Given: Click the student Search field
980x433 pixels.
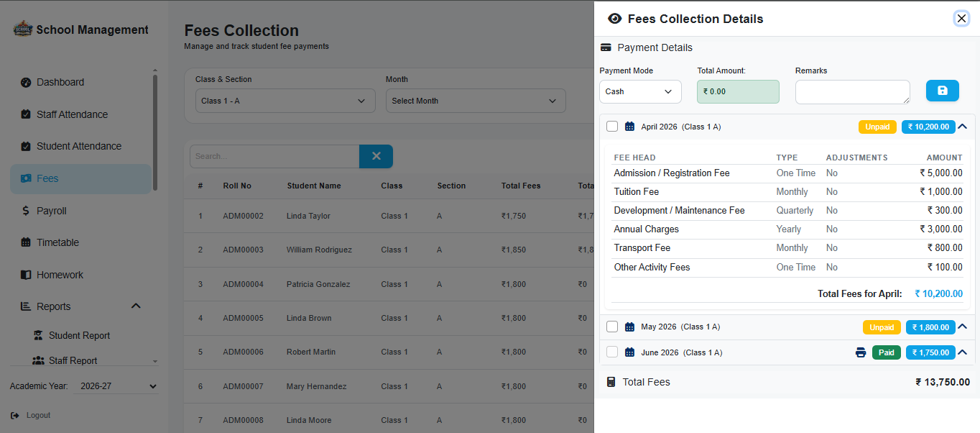Looking at the screenshot, I should (274, 156).
